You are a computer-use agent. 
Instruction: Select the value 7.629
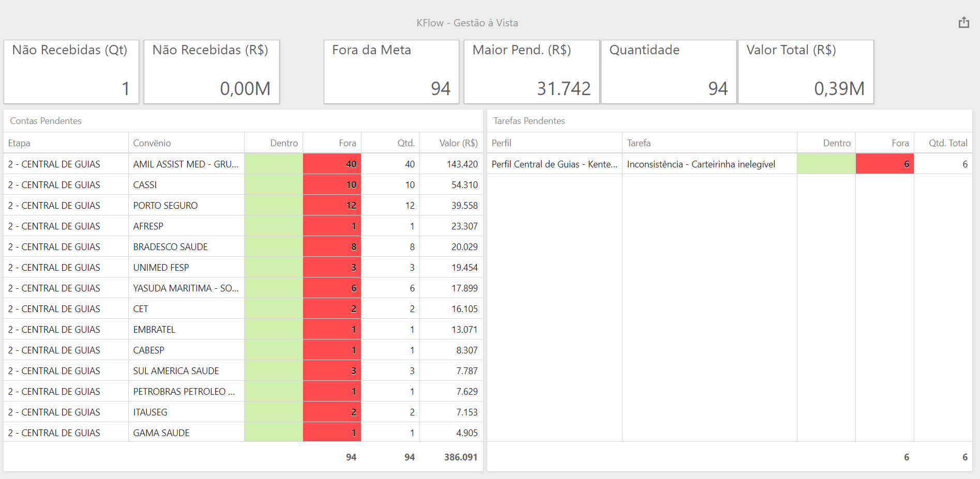467,392
